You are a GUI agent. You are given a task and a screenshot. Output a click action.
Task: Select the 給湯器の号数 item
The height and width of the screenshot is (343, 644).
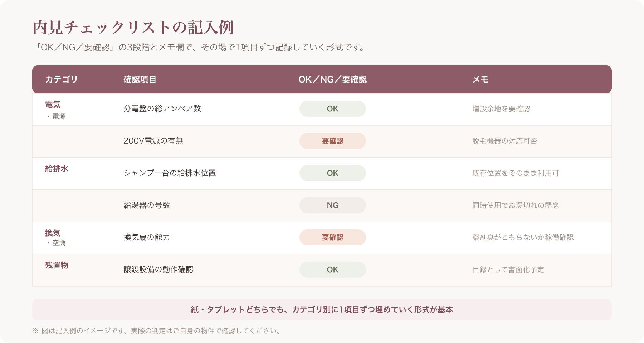(x=147, y=205)
